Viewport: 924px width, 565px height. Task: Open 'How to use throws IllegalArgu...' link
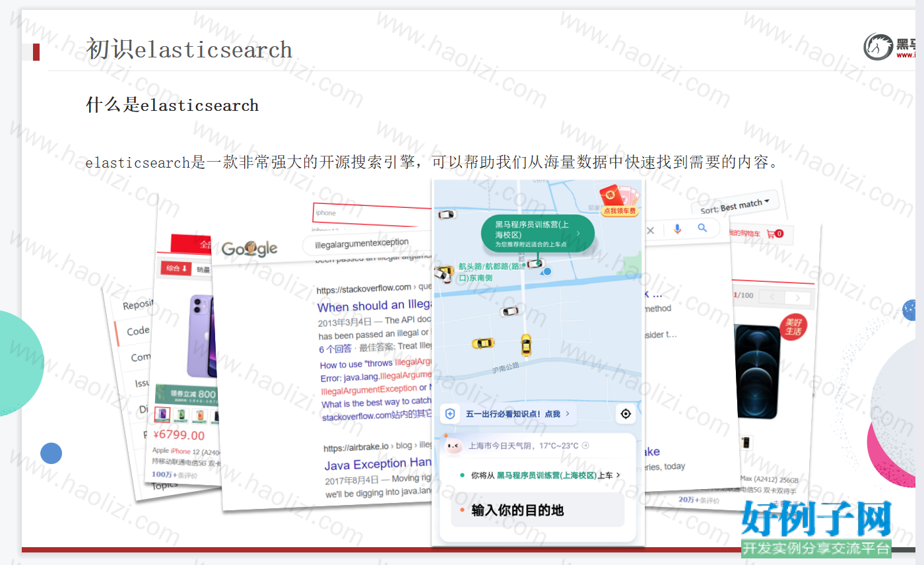[376, 364]
